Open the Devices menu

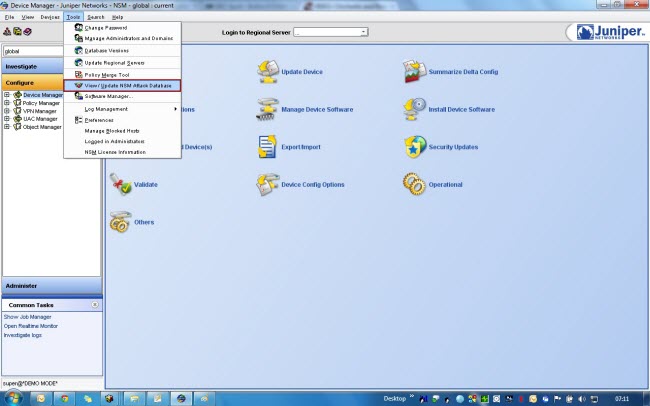(50, 17)
